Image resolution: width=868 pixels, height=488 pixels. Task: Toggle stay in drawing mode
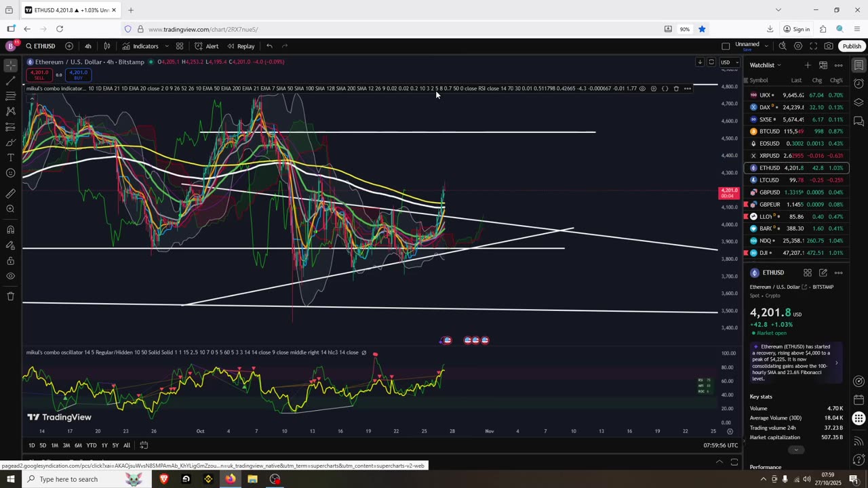(x=10, y=245)
